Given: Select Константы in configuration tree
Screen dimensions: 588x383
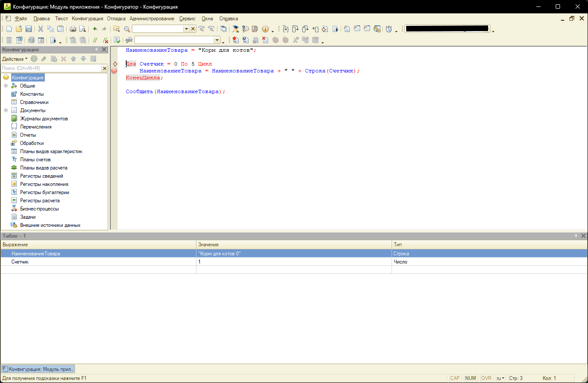Looking at the screenshot, I should click(x=32, y=94).
